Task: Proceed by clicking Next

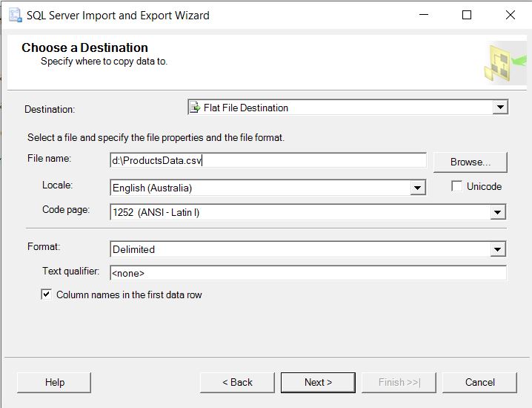Action: coord(318,382)
